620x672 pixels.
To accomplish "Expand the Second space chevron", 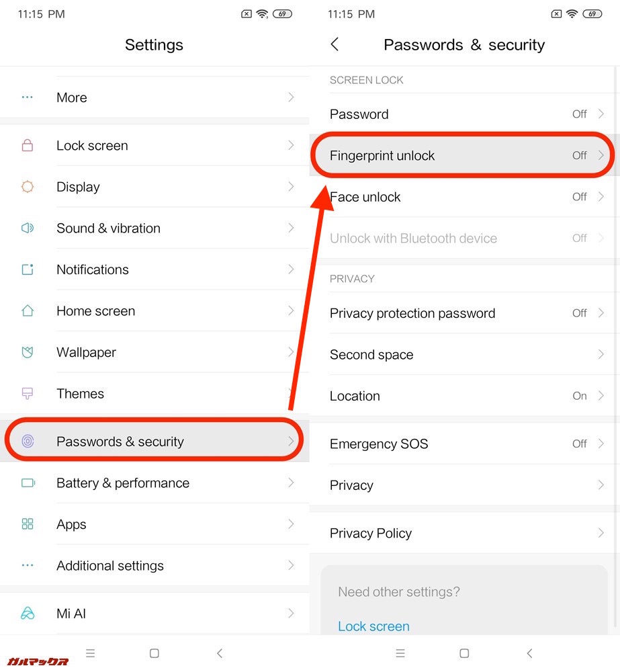I will pyautogui.click(x=601, y=354).
